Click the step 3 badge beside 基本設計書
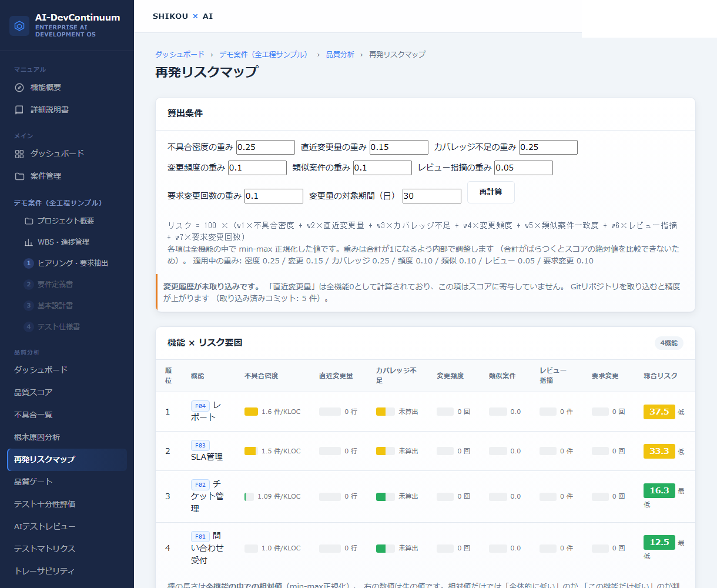717x588 pixels. [x=28, y=306]
